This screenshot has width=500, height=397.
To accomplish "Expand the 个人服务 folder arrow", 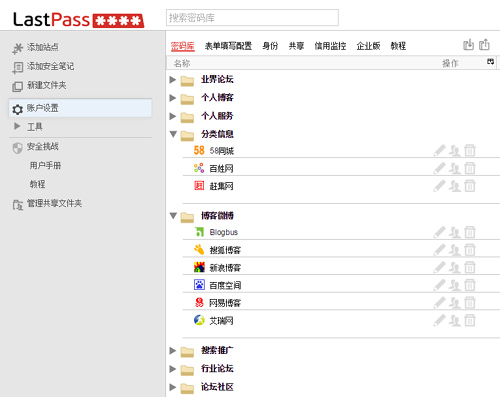I will (x=172, y=116).
